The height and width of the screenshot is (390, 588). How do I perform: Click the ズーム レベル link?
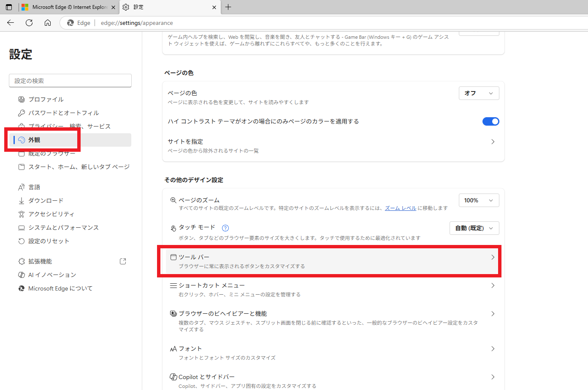[x=400, y=208]
